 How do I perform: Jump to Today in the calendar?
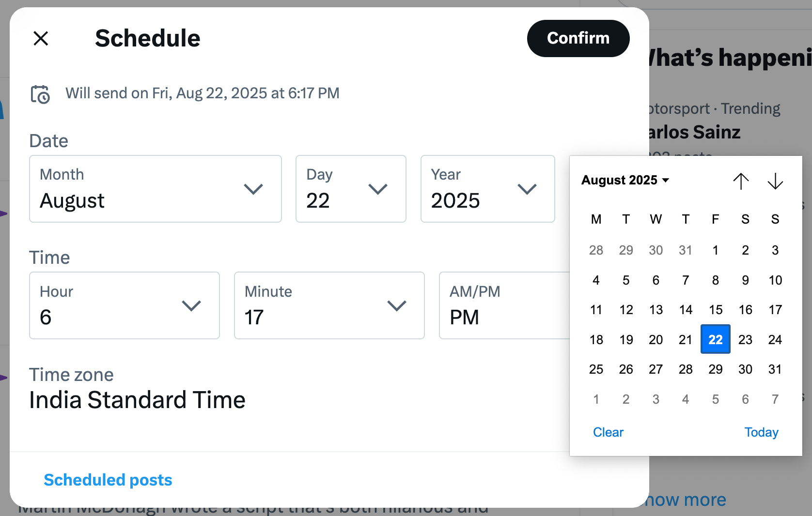click(x=761, y=432)
